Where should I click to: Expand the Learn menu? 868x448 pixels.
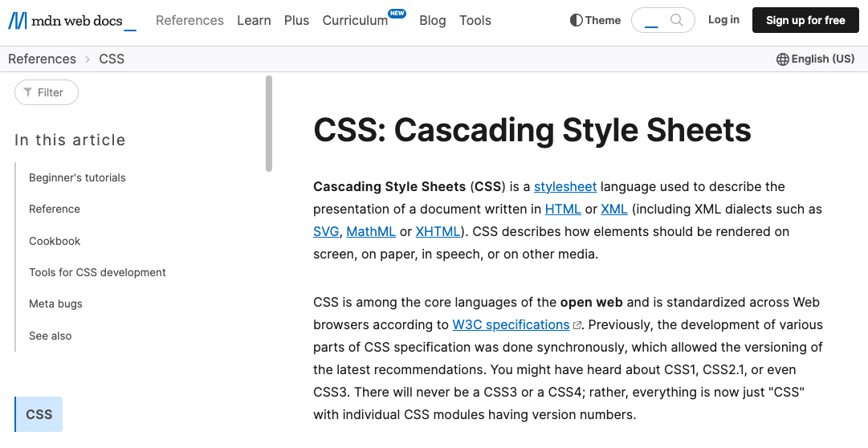tap(254, 20)
